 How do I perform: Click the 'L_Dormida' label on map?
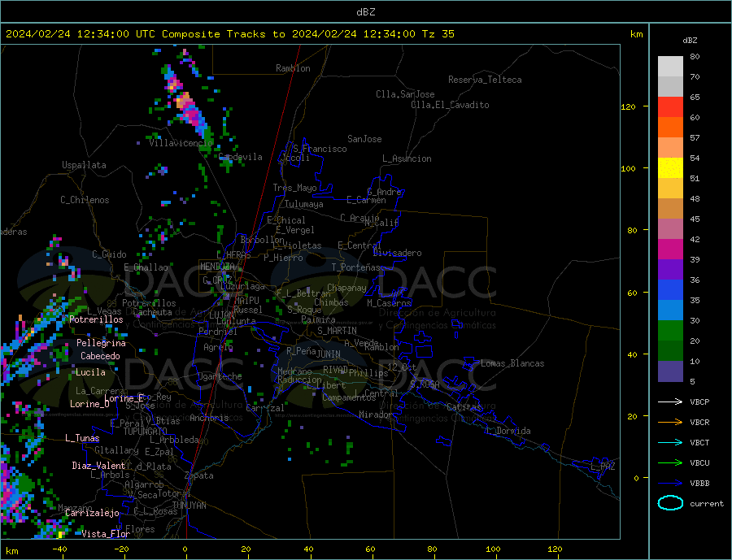(x=509, y=431)
